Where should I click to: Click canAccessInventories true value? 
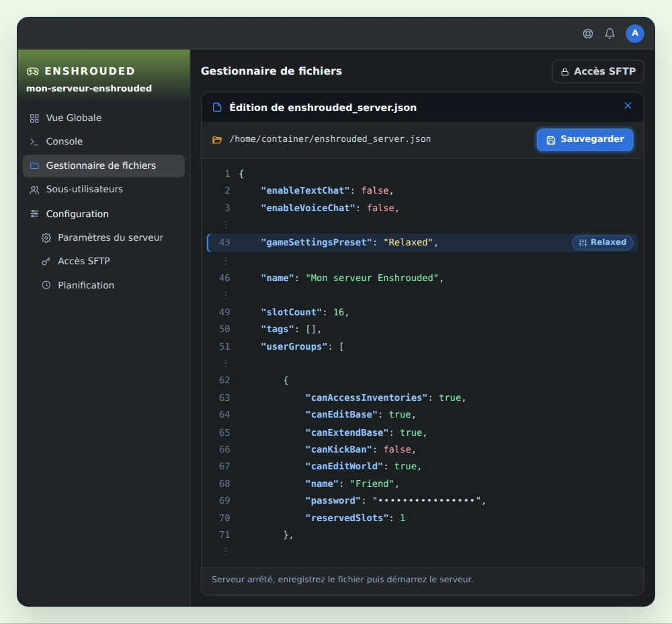tap(450, 397)
